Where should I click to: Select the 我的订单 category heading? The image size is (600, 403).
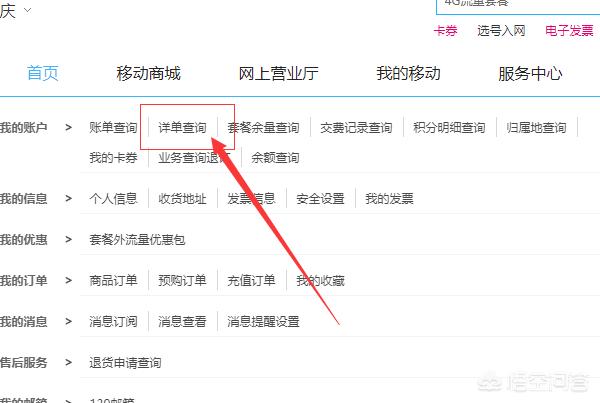(23, 280)
